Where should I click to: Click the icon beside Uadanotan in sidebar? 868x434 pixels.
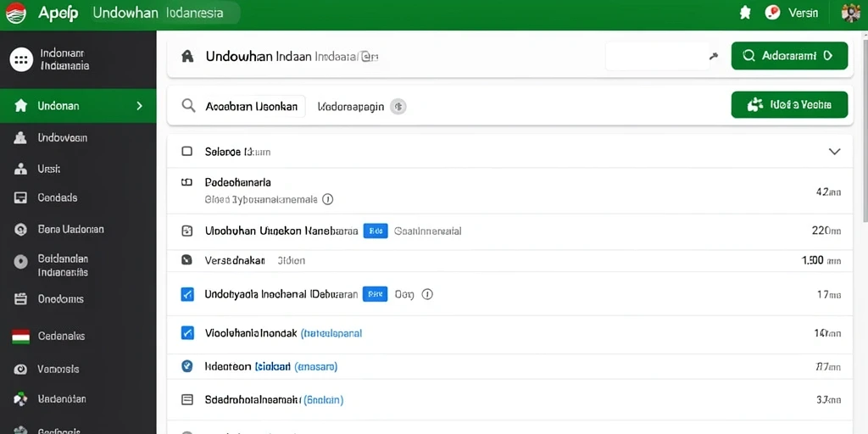coord(20,398)
